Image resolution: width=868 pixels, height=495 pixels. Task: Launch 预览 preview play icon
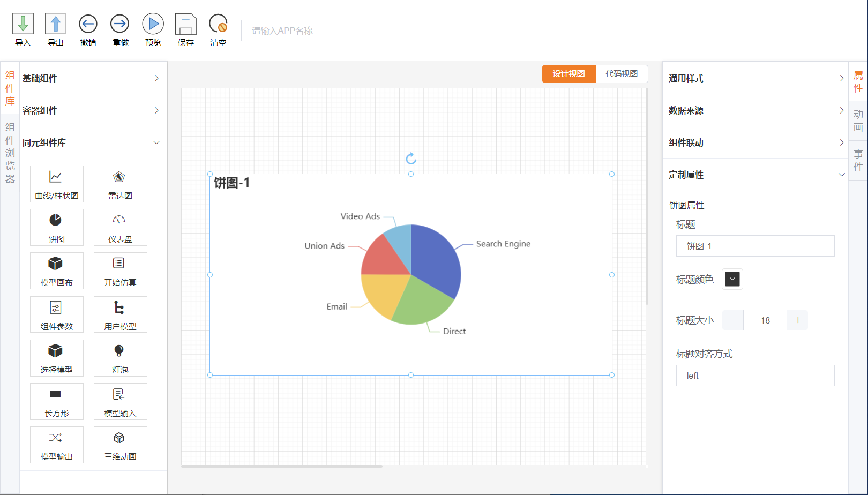[x=153, y=24]
